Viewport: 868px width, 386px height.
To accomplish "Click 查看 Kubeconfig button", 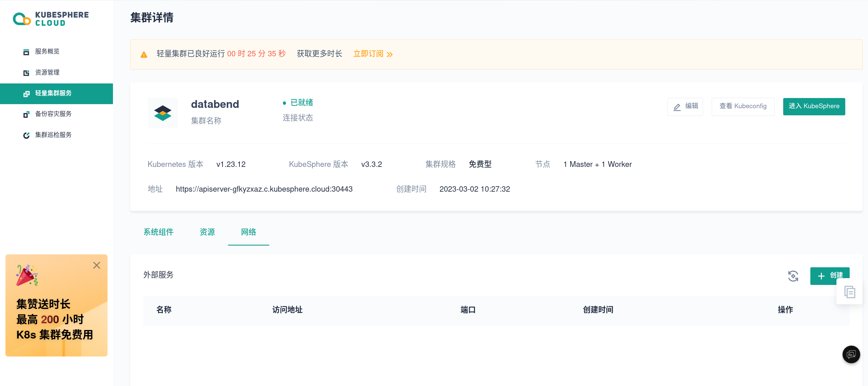I will pyautogui.click(x=743, y=107).
